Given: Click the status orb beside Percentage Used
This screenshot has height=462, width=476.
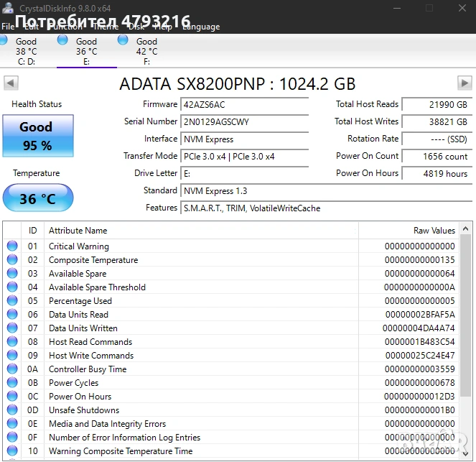Looking at the screenshot, I should 12,301.
